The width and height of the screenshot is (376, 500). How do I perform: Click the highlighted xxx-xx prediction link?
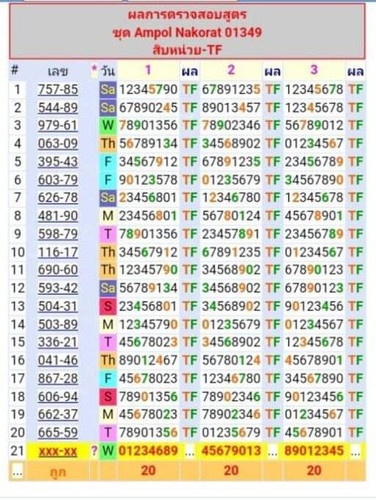click(x=58, y=451)
